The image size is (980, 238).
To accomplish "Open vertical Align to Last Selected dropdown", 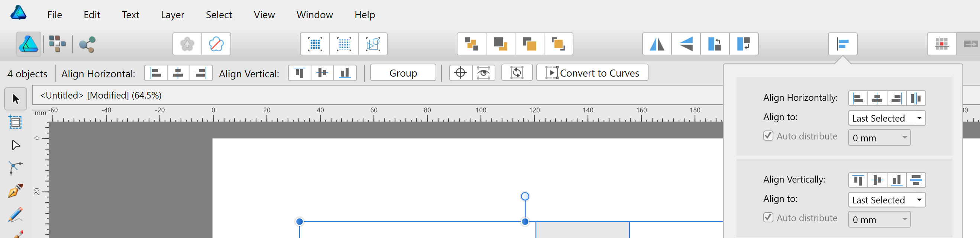I will [887, 200].
